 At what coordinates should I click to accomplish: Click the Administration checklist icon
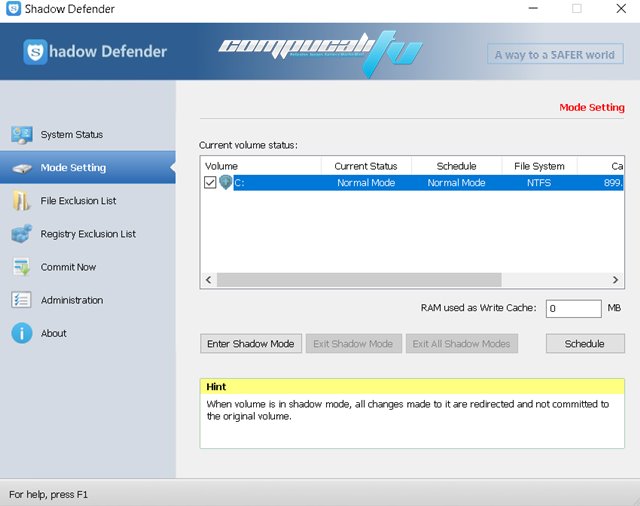pos(21,300)
